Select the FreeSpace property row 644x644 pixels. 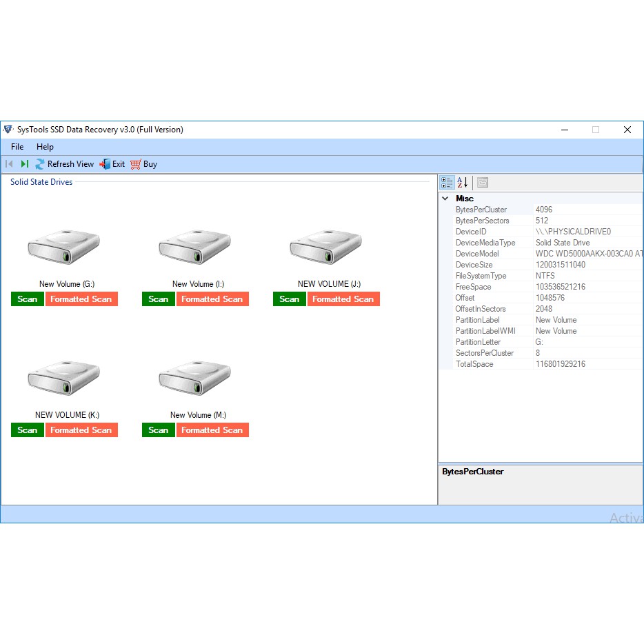(x=474, y=287)
